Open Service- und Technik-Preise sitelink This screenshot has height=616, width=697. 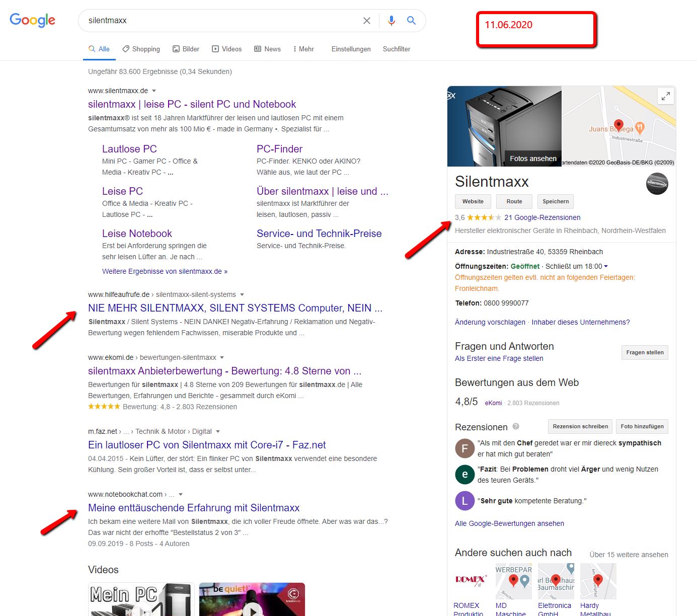[319, 234]
